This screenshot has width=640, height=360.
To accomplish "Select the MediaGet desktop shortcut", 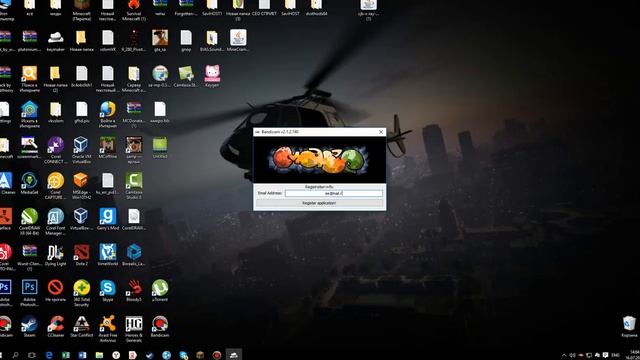I will pos(29,184).
